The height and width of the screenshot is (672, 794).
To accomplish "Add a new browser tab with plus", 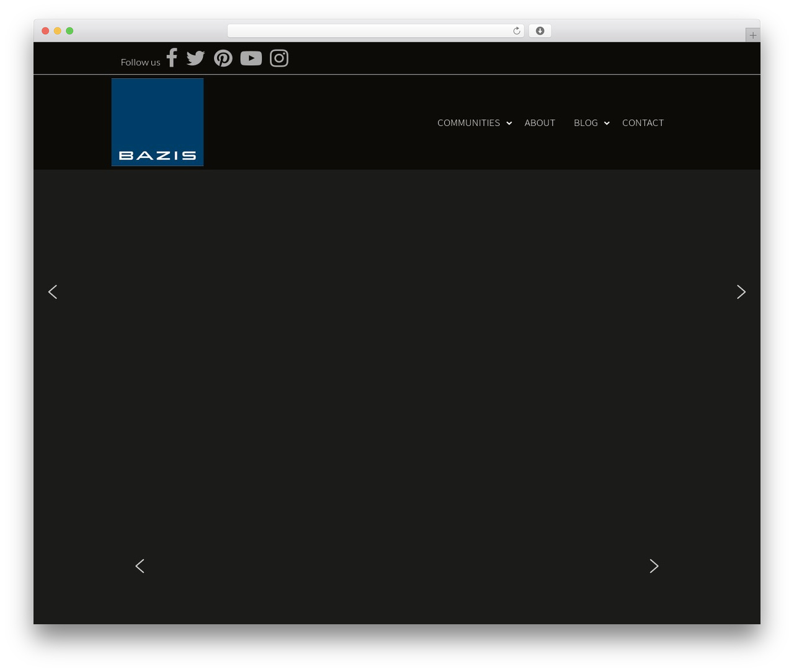I will (752, 35).
